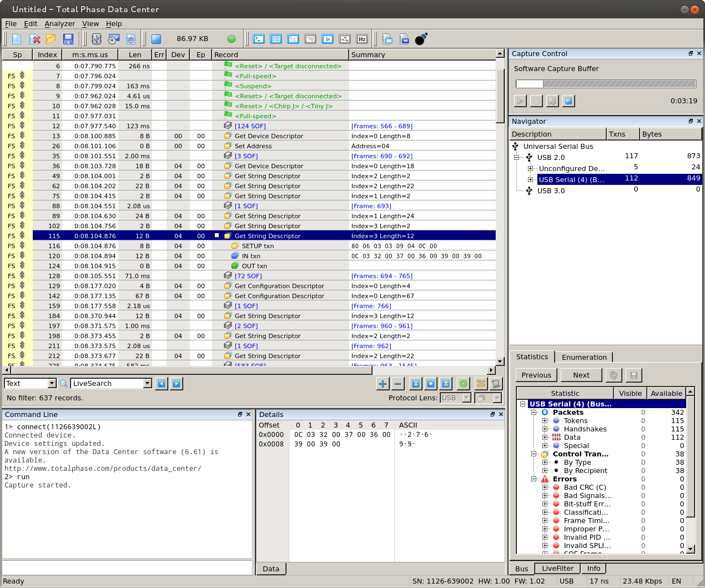This screenshot has width=705, height=588.
Task: Expand the USB Serial (4) node in Navigator
Action: (530, 179)
